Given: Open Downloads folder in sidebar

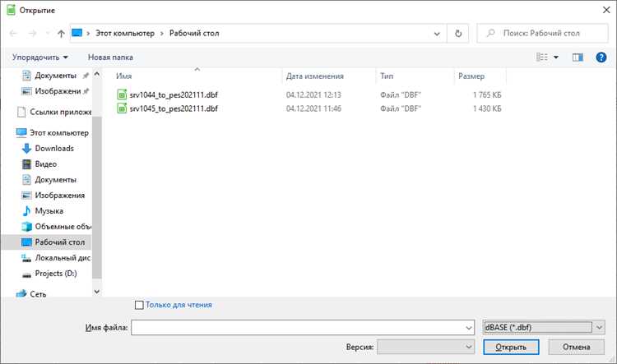Looking at the screenshot, I should 48,149.
